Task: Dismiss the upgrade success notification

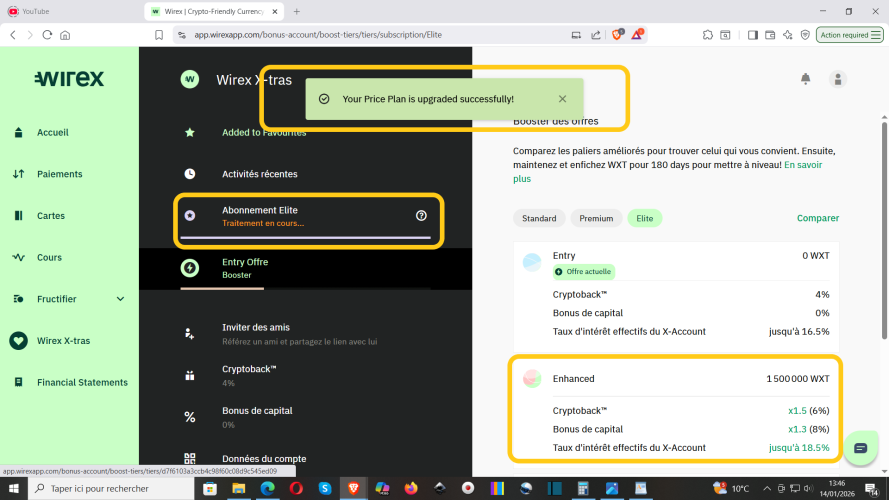Action: point(562,99)
